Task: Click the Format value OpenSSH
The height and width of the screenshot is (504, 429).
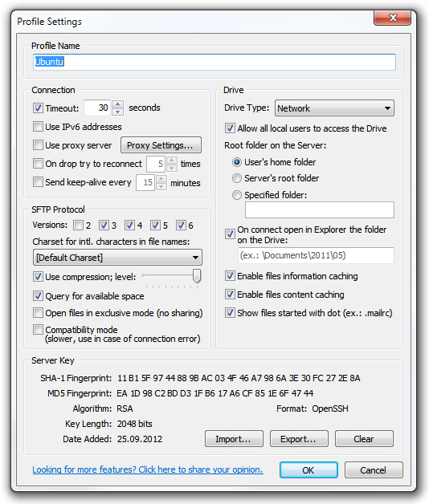Action: tap(330, 408)
